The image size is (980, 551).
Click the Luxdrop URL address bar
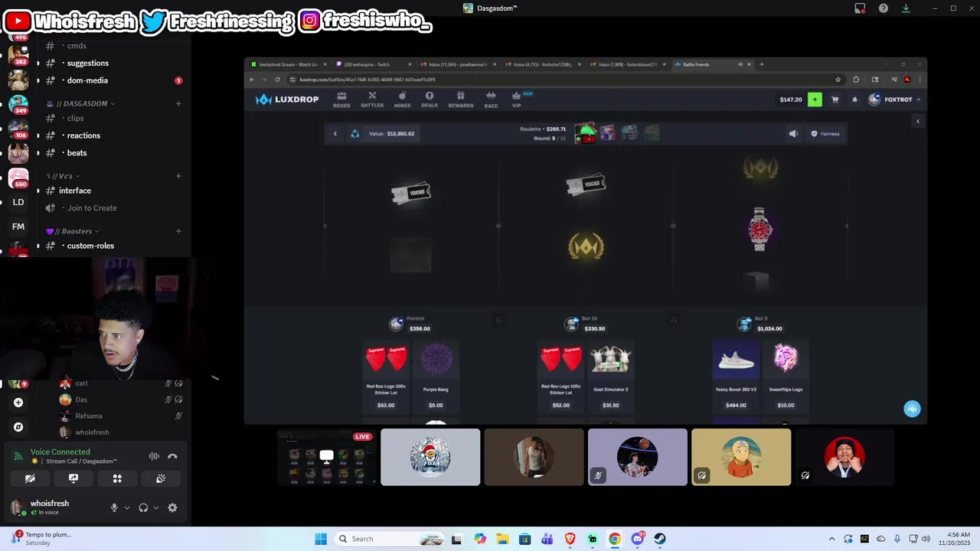point(559,80)
